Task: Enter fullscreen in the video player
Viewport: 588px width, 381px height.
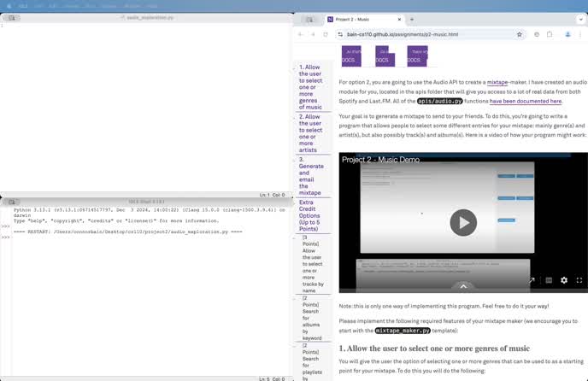Action: [579, 280]
